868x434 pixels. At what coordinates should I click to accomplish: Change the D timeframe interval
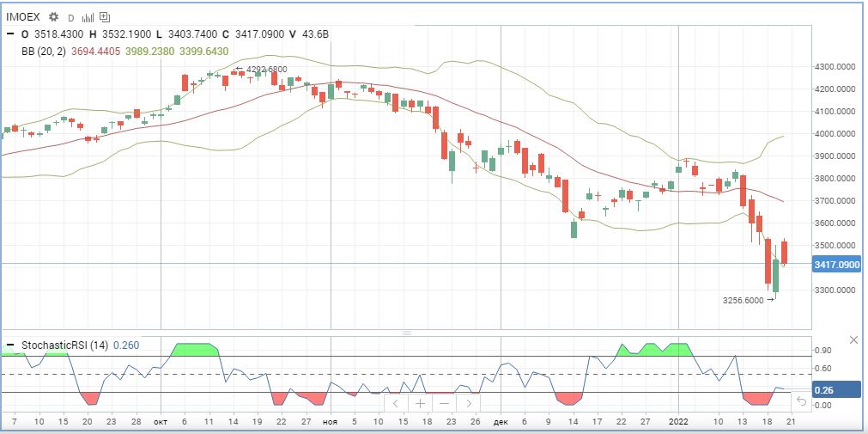pos(71,18)
